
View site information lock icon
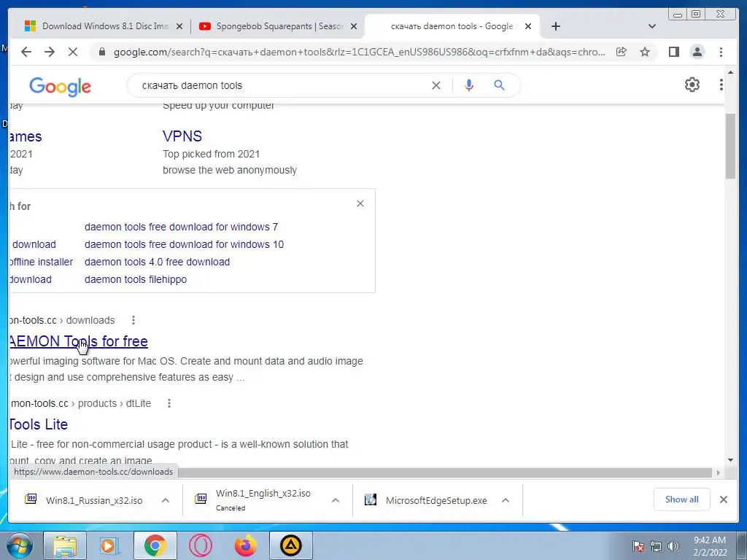coord(102,52)
